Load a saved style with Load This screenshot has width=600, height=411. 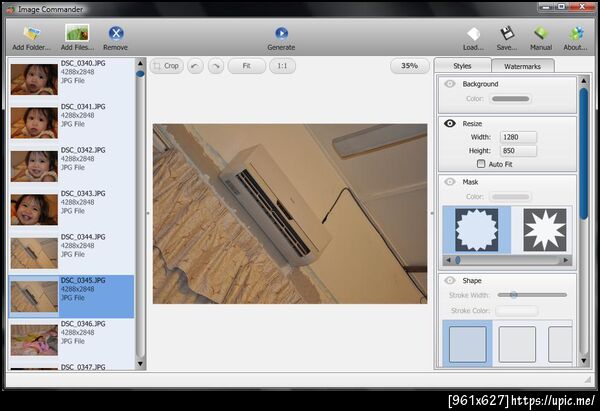click(x=474, y=38)
